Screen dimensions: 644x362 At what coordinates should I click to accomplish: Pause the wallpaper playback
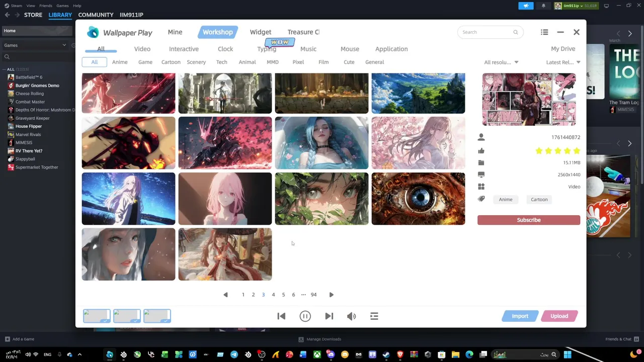(x=305, y=316)
